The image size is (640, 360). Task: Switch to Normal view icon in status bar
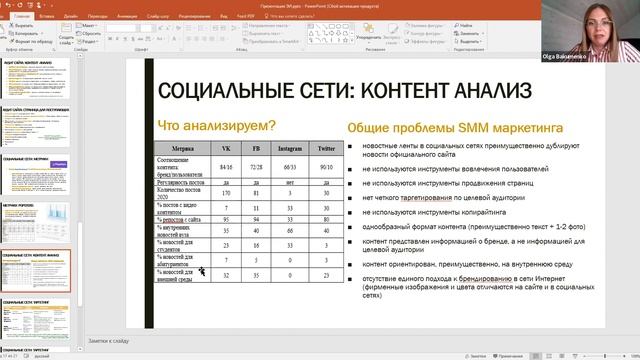[x=536, y=356]
